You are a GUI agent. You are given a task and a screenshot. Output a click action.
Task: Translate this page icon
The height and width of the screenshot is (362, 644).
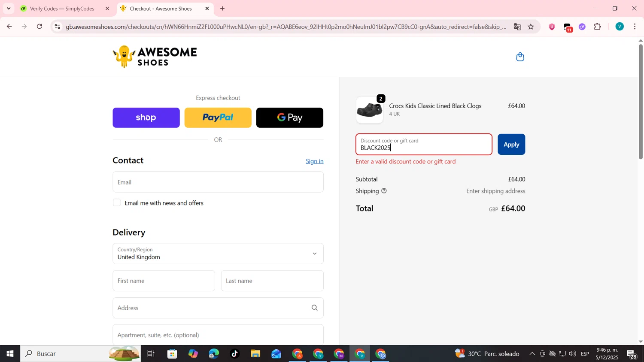pos(517,27)
